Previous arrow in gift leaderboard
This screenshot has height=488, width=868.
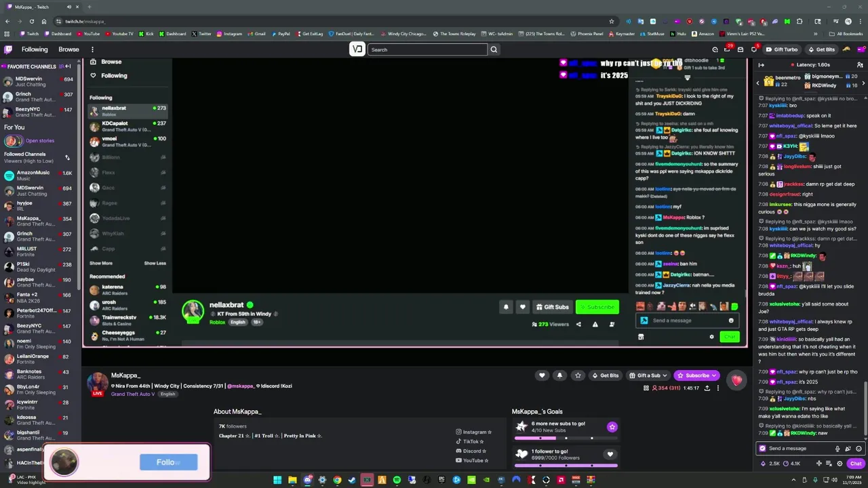pos(758,83)
